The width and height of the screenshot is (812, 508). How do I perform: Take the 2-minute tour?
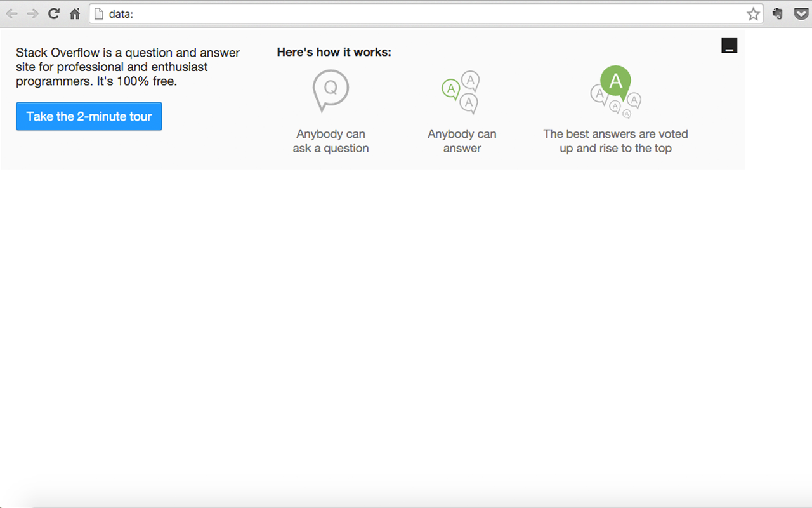(89, 116)
